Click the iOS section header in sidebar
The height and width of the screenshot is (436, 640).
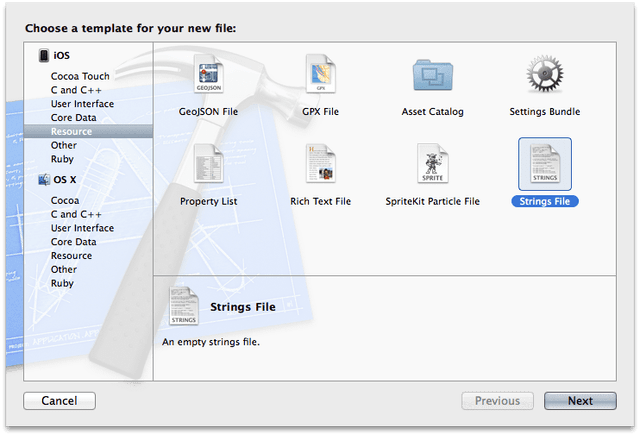[62, 56]
